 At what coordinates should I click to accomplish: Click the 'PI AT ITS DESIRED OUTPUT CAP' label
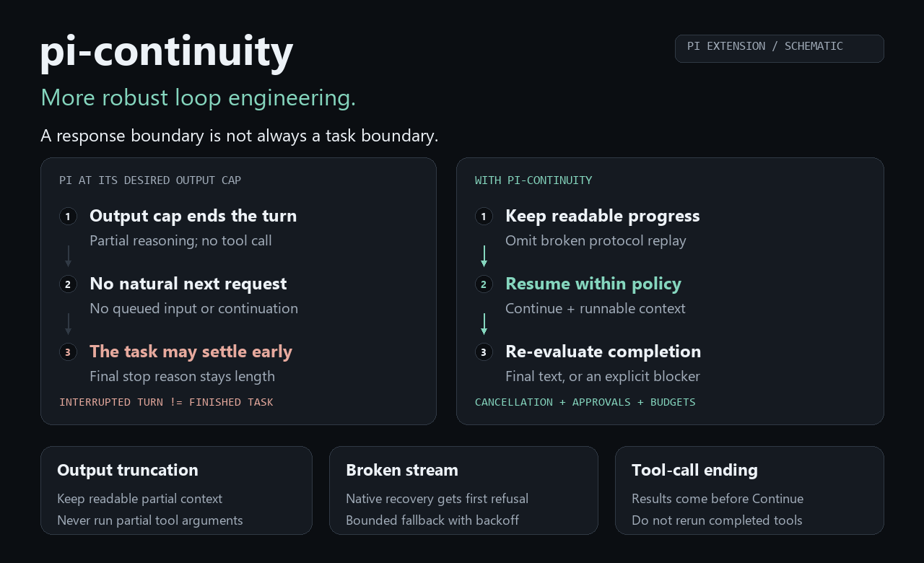coord(150,180)
